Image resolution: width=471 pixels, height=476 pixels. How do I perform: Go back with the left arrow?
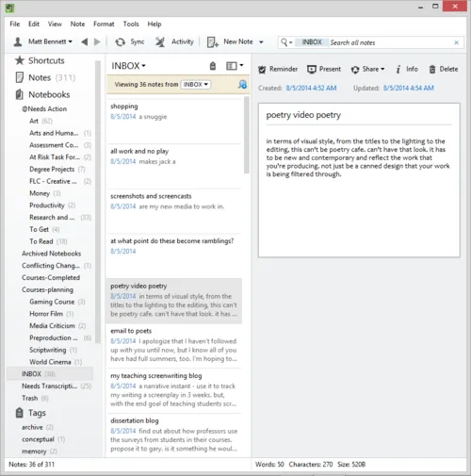[x=84, y=41]
